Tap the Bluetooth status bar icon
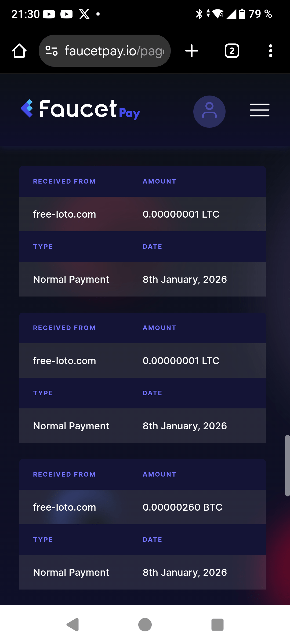The image size is (290, 644). click(199, 14)
